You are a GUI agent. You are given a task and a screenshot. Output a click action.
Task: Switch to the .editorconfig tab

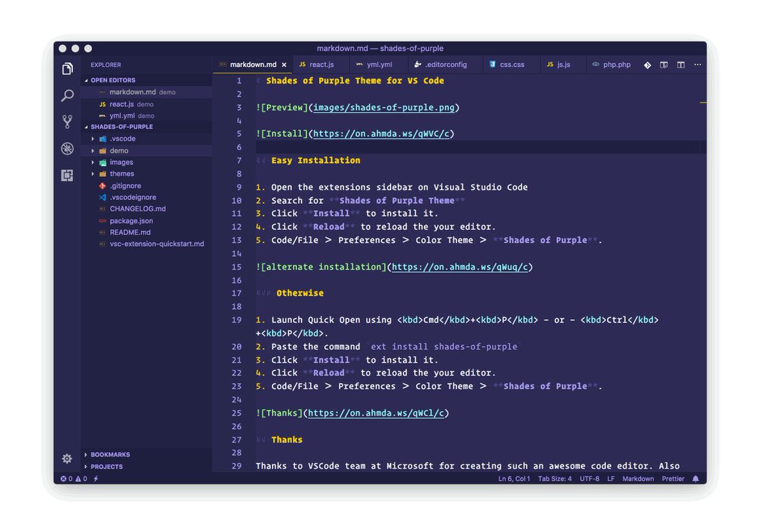pyautogui.click(x=445, y=65)
